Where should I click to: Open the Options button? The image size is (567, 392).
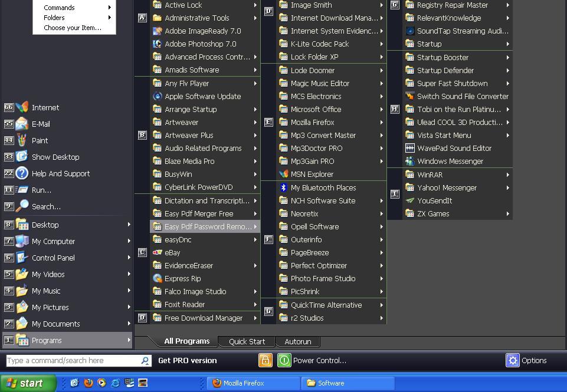pyautogui.click(x=526, y=360)
